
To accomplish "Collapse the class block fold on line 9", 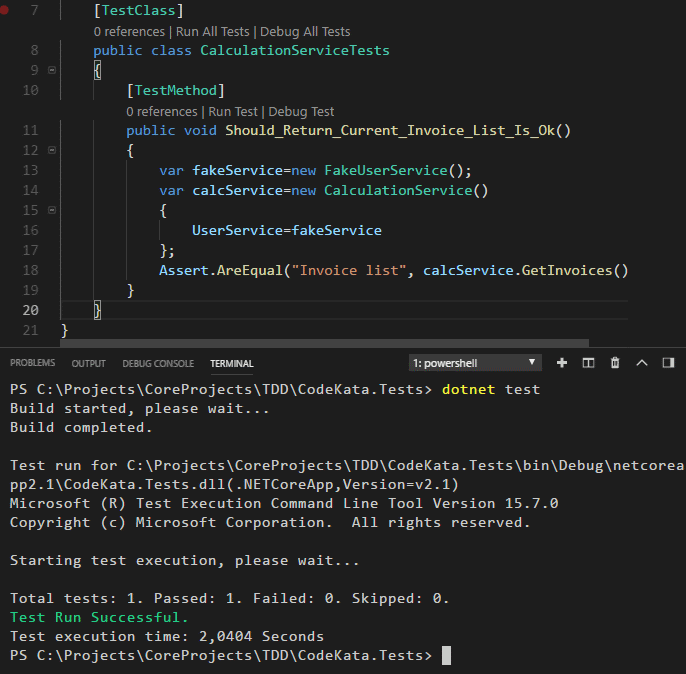I will coord(52,70).
